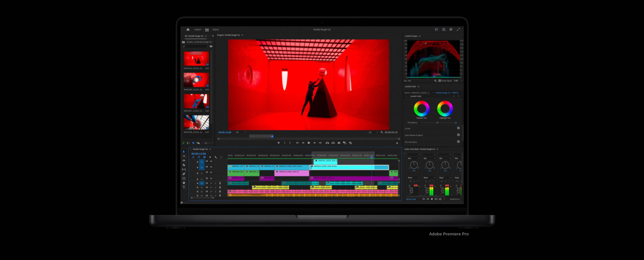Select the Razor tool
The height and width of the screenshot is (260, 644).
pyautogui.click(x=184, y=165)
